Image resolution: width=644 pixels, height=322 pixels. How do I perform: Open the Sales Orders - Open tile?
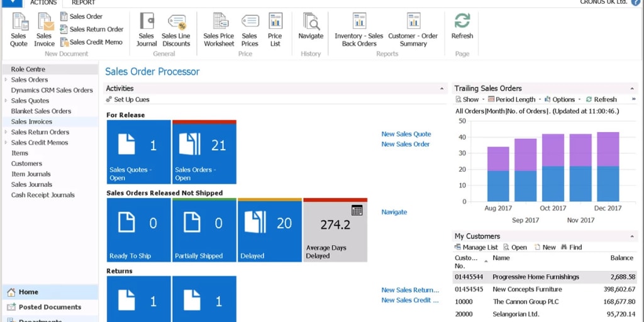click(x=204, y=152)
